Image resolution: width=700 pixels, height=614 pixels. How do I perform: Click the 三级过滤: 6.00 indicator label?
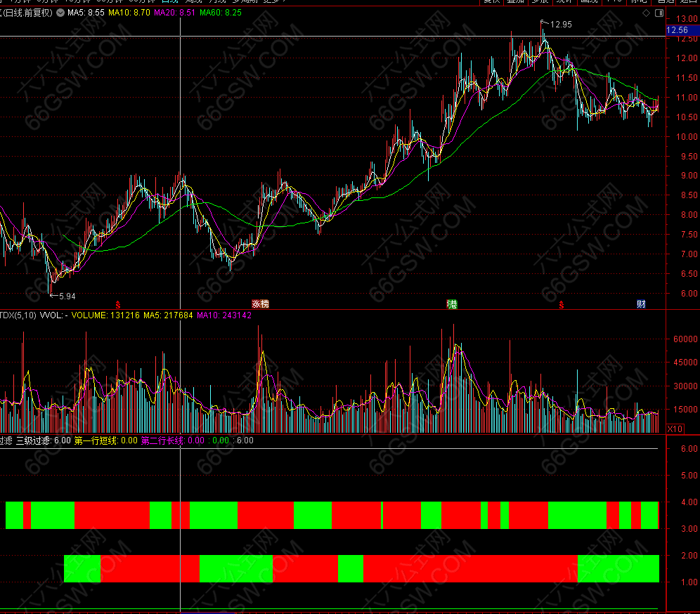coord(44,441)
